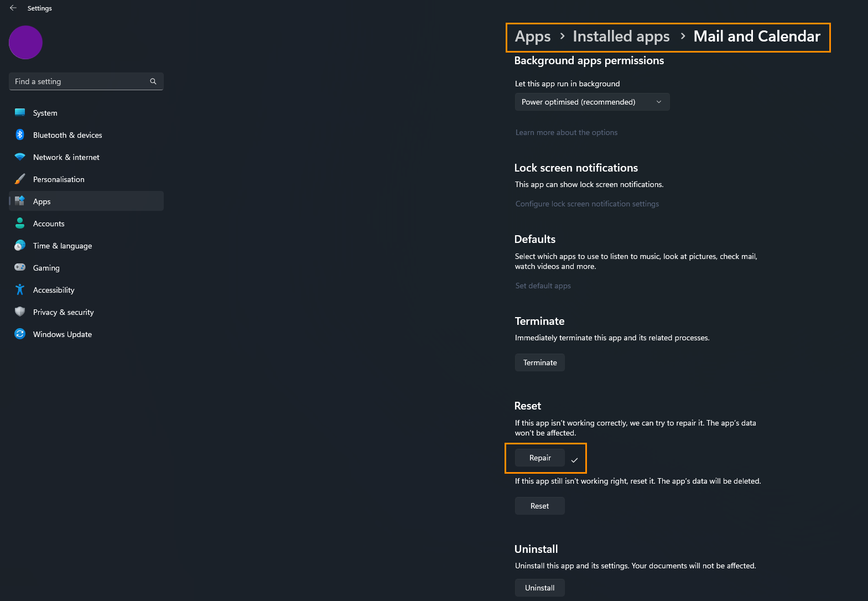Open Accessibility settings
The height and width of the screenshot is (601, 868).
pyautogui.click(x=86, y=290)
